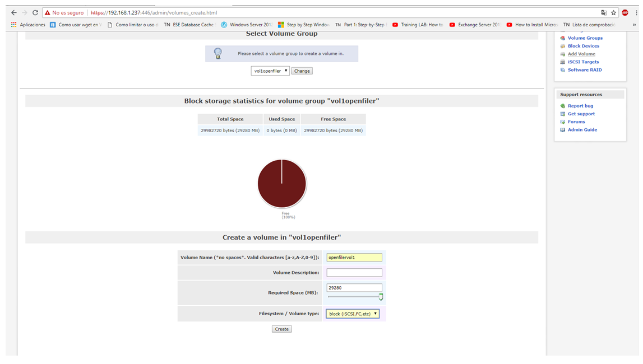Open Block Devices sidebar link

click(x=584, y=46)
